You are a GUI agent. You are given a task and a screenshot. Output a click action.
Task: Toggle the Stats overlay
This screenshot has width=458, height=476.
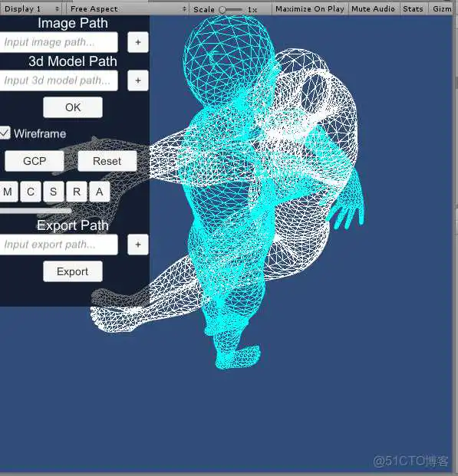click(413, 9)
